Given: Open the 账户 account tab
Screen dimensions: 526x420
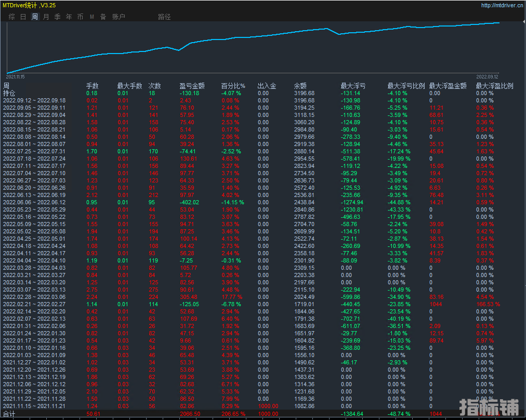Looking at the screenshot, I should (119, 17).
